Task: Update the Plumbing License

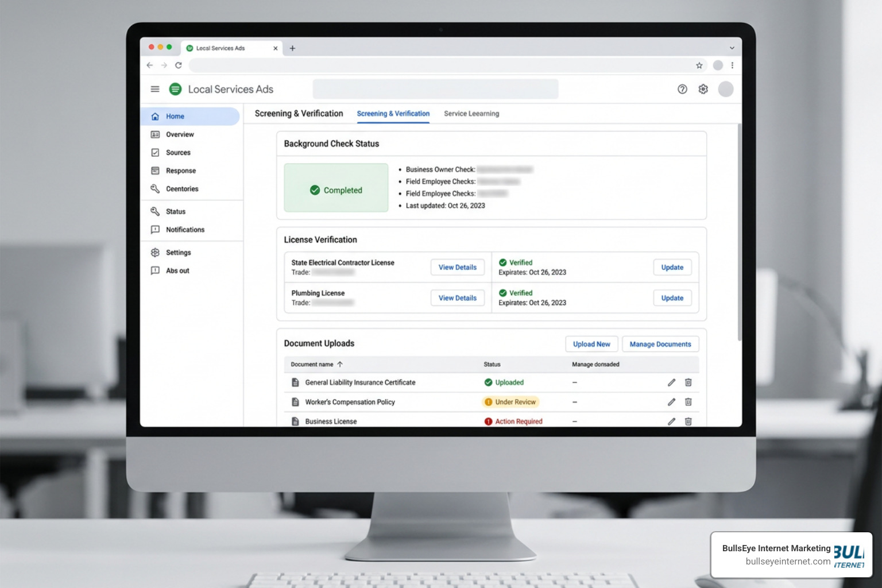Action: click(672, 298)
